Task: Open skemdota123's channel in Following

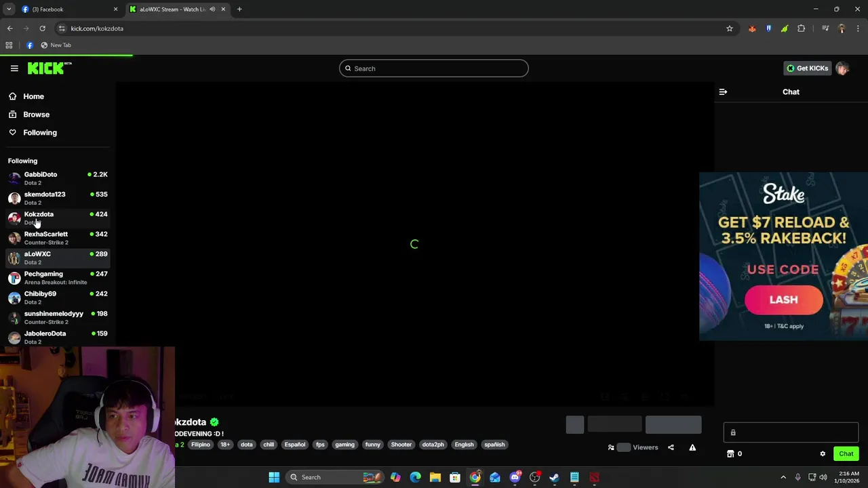Action: point(58,198)
